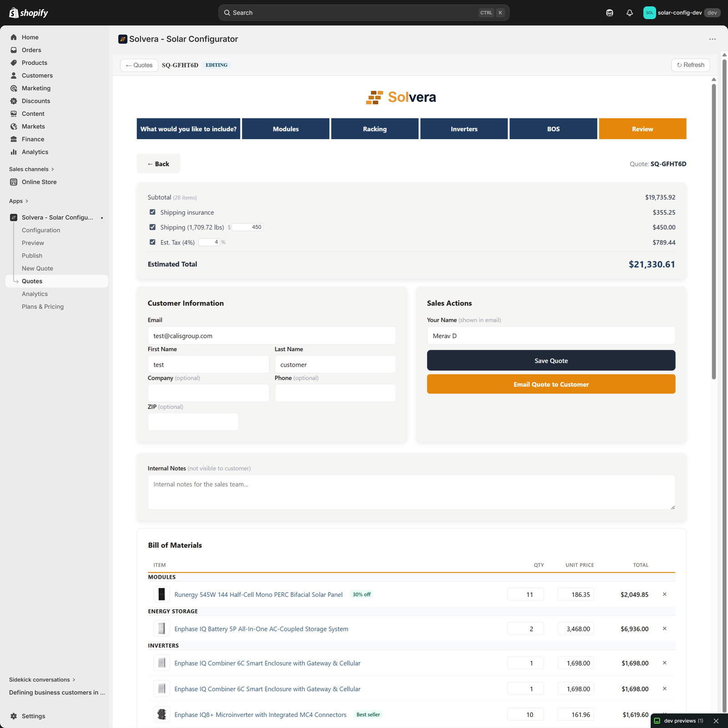Edit Enphase Battery unit price field
Screen dimensions: 728x728
click(576, 629)
